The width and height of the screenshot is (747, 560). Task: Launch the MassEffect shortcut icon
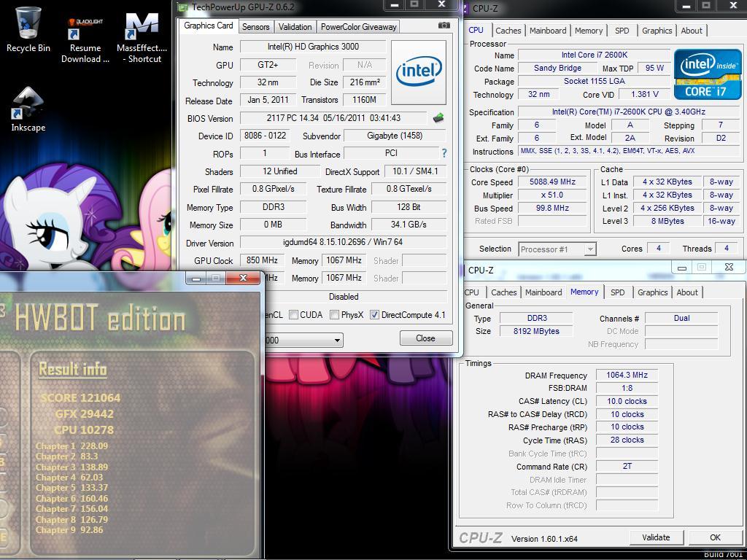(142, 38)
